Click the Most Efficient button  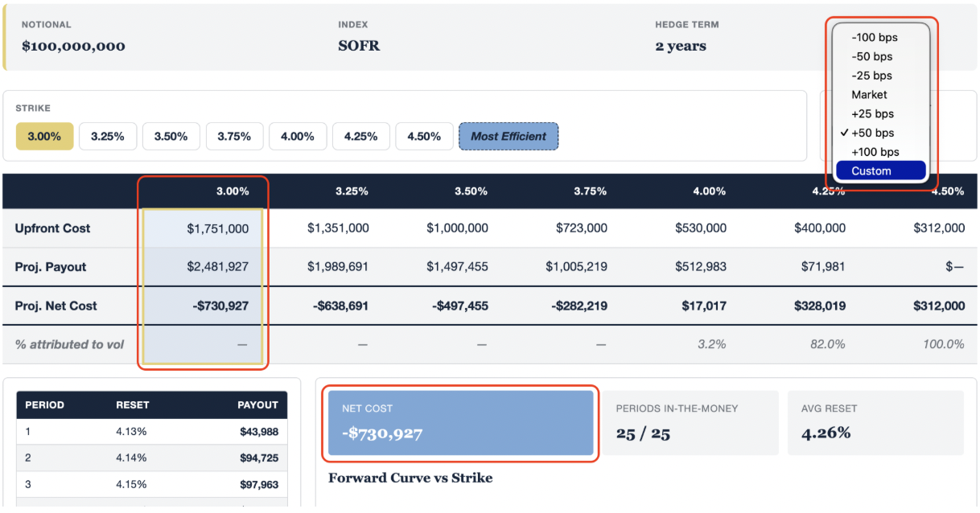pyautogui.click(x=509, y=137)
